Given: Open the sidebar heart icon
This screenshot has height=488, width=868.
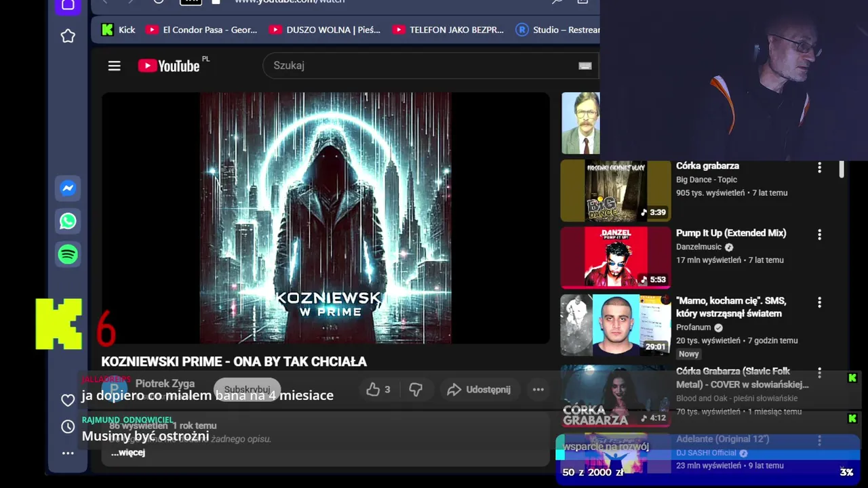Looking at the screenshot, I should (68, 400).
